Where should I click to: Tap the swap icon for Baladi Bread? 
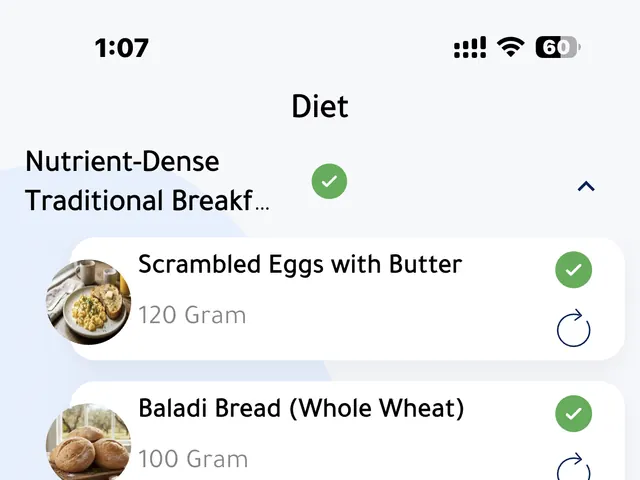[573, 467]
